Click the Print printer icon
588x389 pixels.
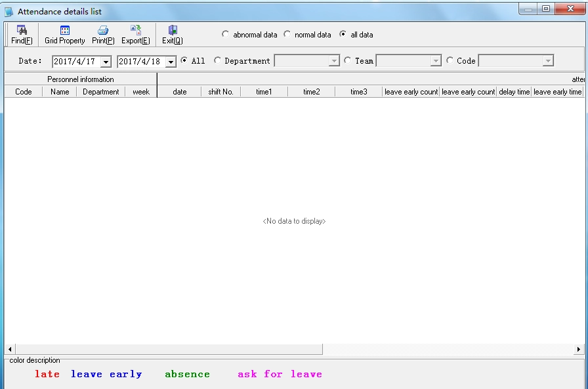(x=103, y=30)
